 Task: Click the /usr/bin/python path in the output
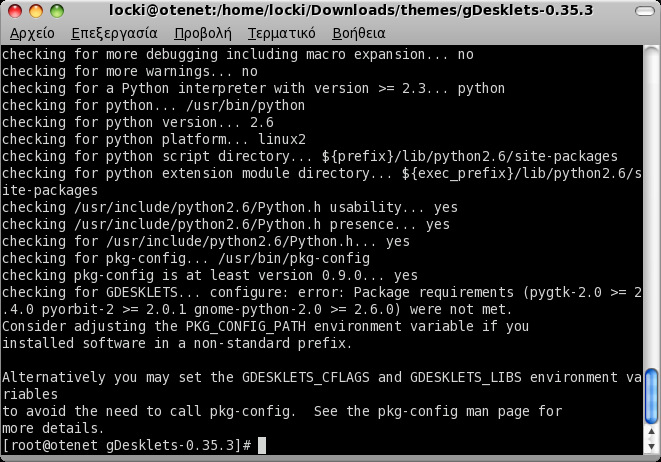pyautogui.click(x=246, y=105)
